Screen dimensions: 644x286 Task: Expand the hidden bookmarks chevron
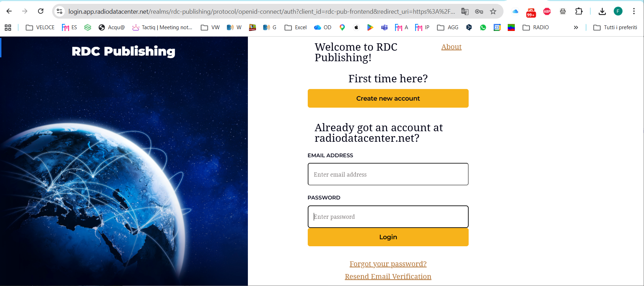[x=576, y=27]
